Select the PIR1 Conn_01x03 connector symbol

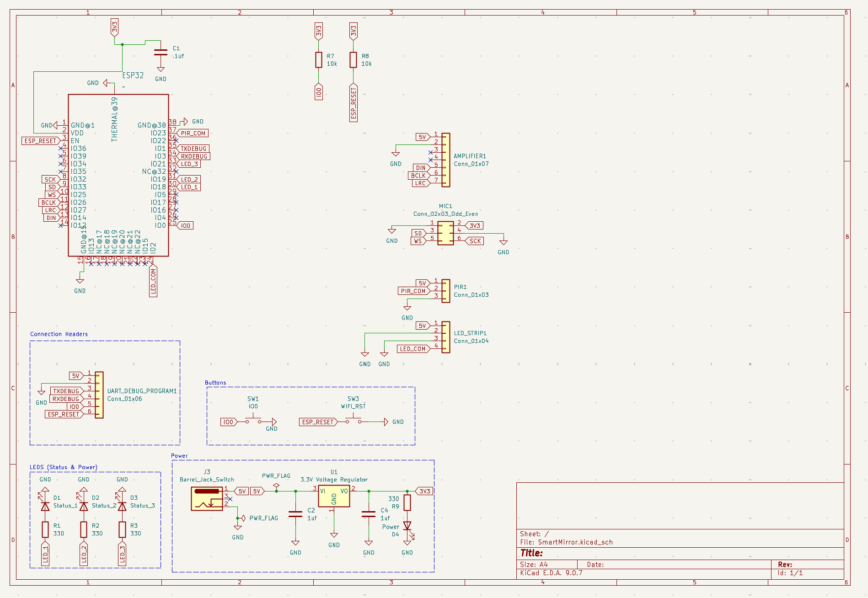[445, 291]
